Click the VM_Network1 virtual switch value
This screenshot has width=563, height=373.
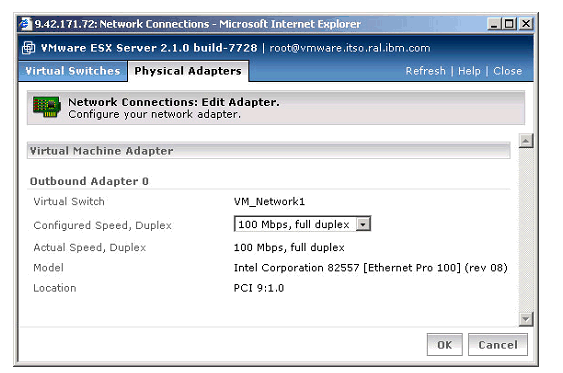269,201
